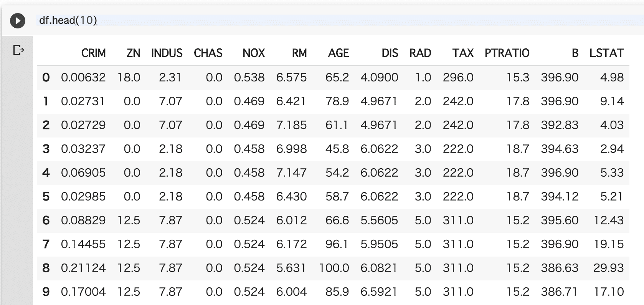
Task: Click B value 386.71
Action: [x=560, y=292]
